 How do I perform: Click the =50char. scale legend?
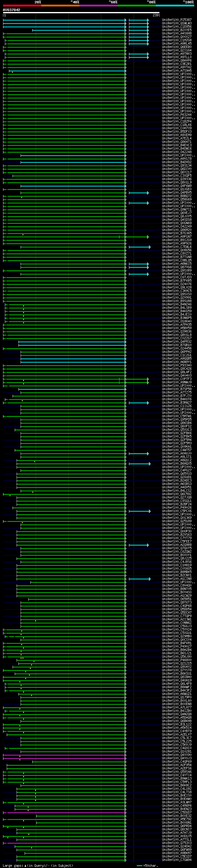[x=148, y=865]
